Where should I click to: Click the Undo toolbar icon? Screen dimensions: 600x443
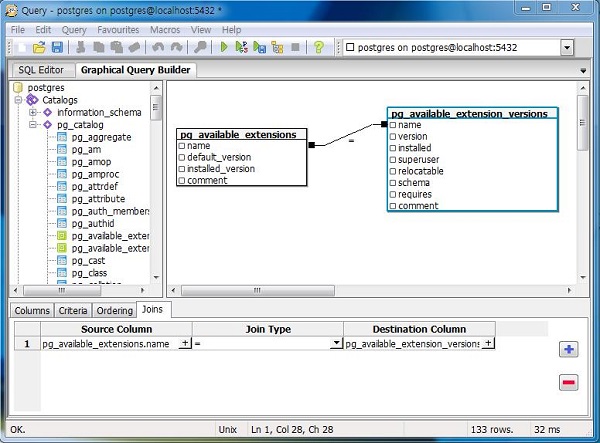pos(158,47)
